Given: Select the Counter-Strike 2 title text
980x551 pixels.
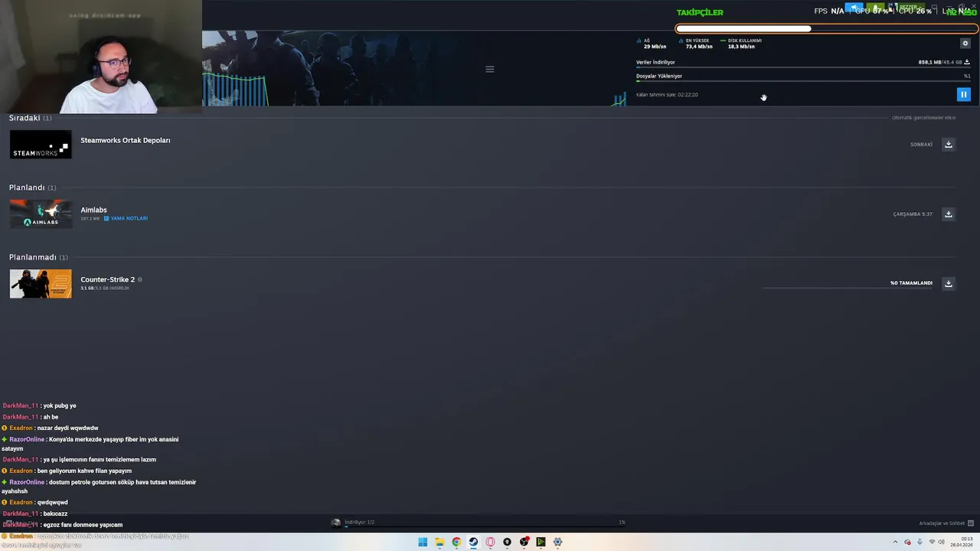Looking at the screenshot, I should 107,279.
